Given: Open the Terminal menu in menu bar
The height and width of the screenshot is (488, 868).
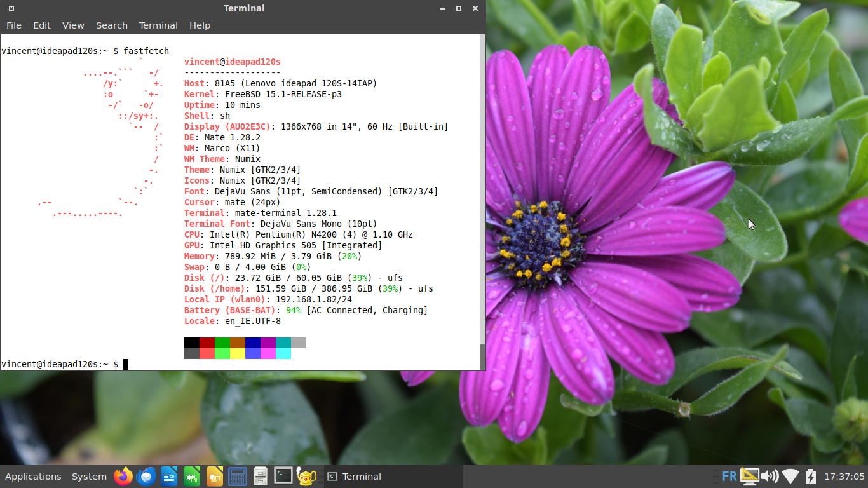Looking at the screenshot, I should (158, 25).
